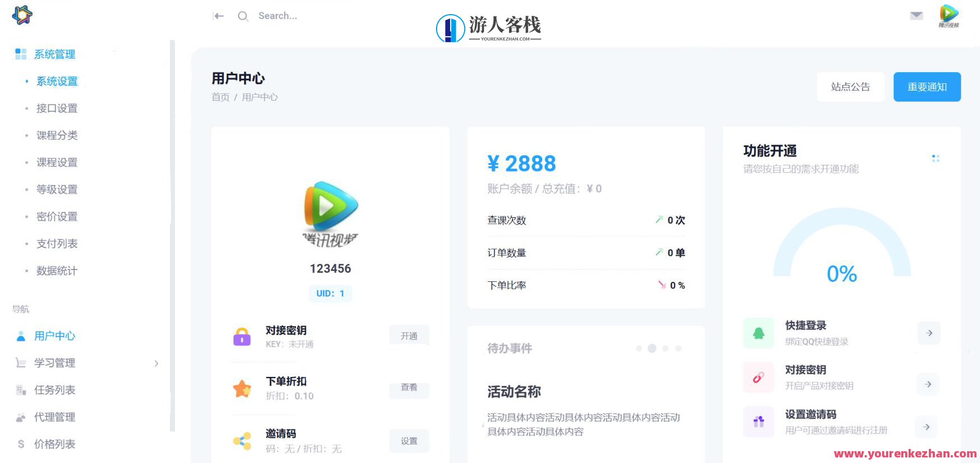Click the 对接密钥 lock icon
This screenshot has height=463, width=980.
242,336
